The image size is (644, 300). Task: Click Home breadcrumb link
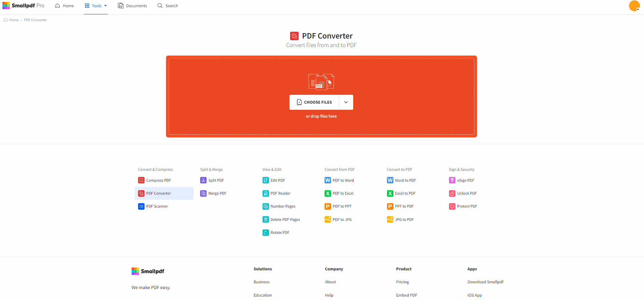click(x=11, y=20)
